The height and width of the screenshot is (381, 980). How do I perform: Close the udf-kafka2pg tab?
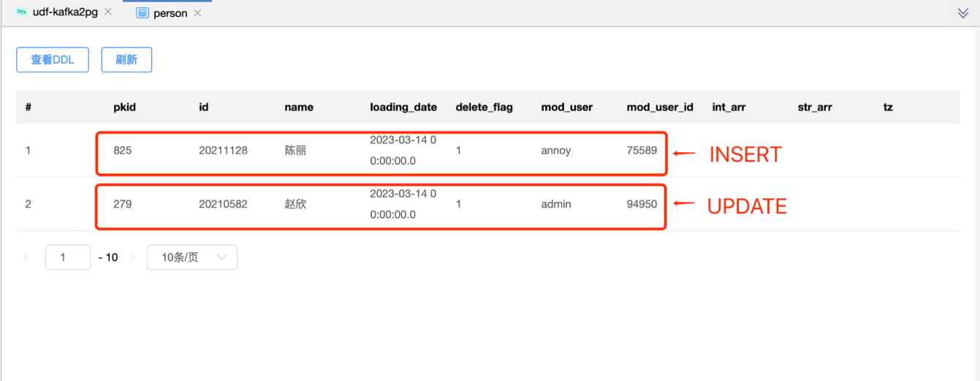108,12
